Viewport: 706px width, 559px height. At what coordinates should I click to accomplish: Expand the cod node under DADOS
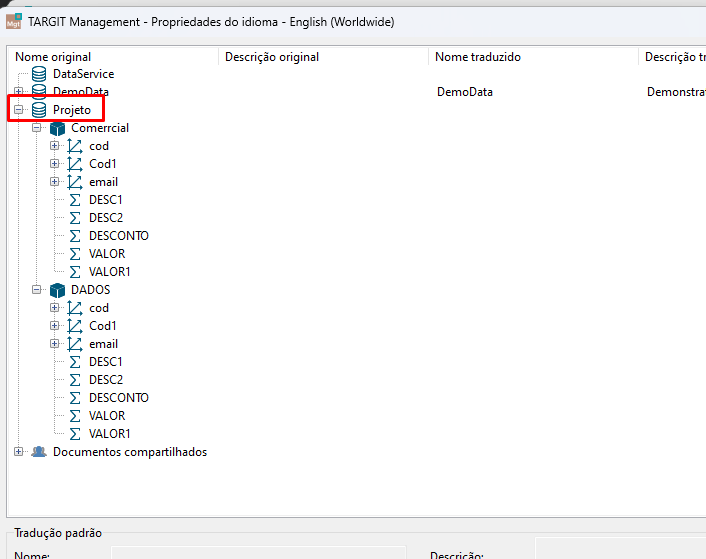point(54,307)
